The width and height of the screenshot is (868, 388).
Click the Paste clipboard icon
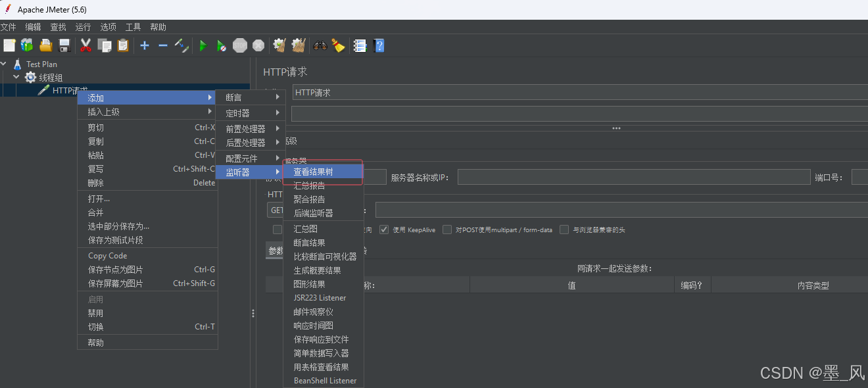pos(122,45)
